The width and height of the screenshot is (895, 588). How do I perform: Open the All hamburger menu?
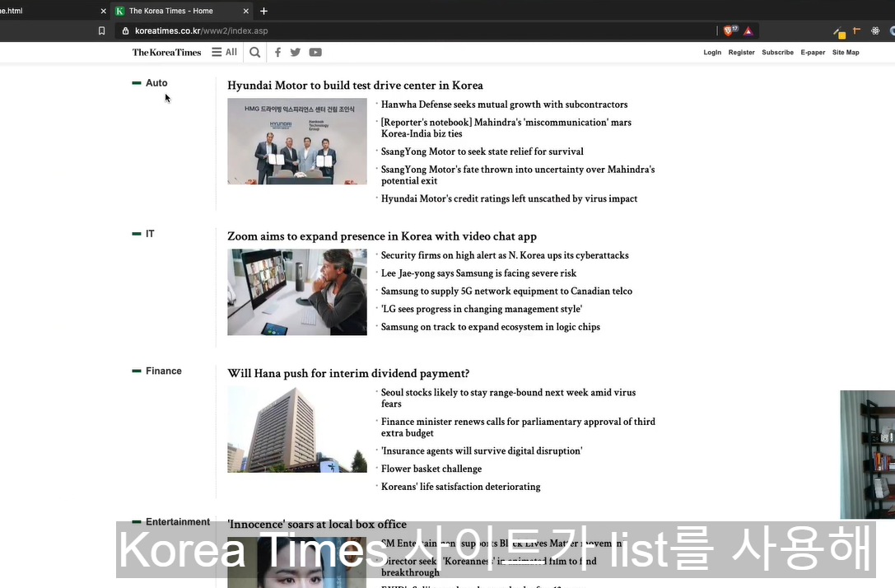point(224,52)
